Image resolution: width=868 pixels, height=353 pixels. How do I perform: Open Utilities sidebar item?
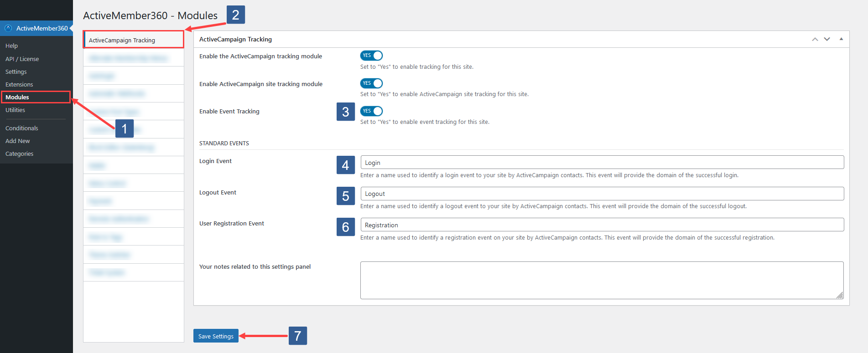15,110
